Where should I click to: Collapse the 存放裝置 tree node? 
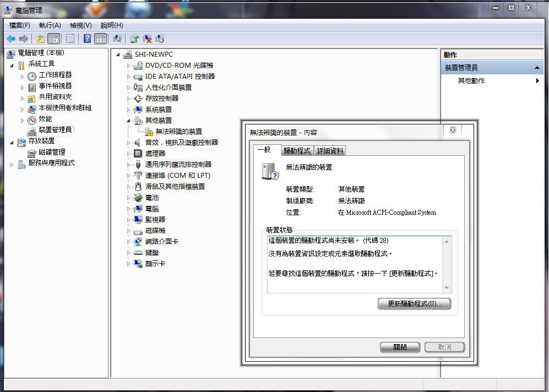[12, 143]
